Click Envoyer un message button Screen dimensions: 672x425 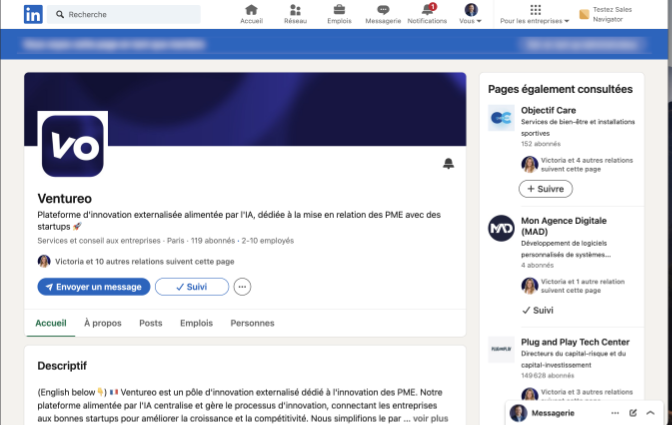pos(94,287)
